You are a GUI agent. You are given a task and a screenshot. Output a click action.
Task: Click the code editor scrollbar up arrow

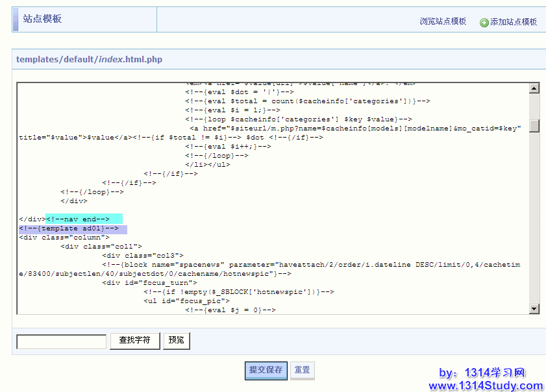pos(534,89)
